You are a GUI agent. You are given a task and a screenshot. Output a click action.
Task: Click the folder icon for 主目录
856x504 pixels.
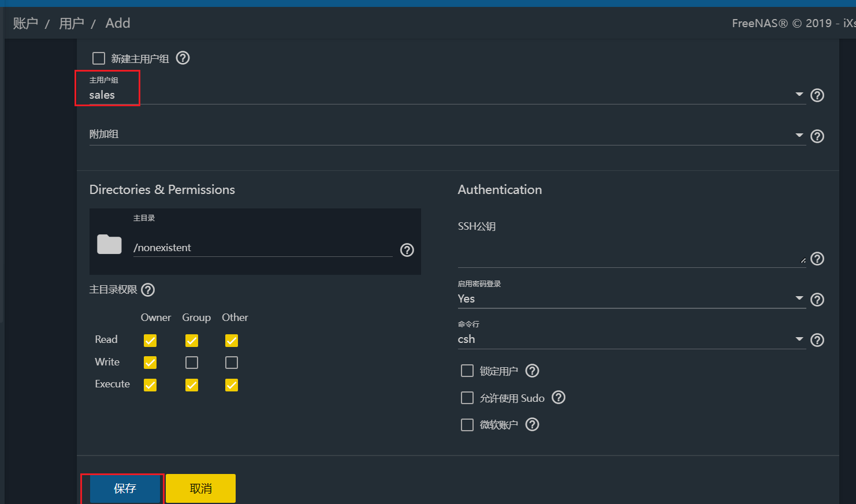coord(109,245)
